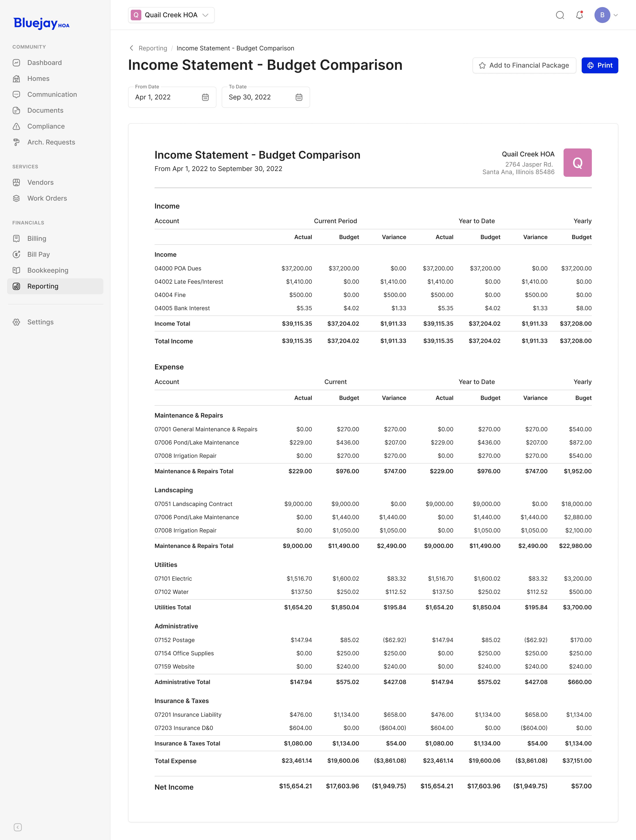This screenshot has height=840, width=636.
Task: Click the 07152 Postage account label
Action: click(x=174, y=640)
